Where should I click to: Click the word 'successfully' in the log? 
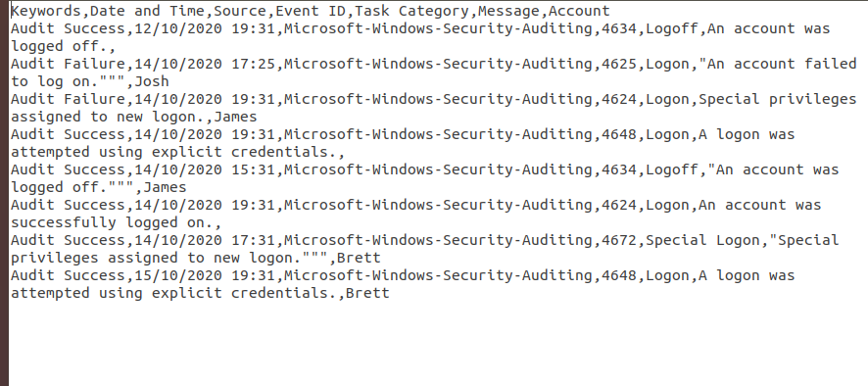point(64,222)
